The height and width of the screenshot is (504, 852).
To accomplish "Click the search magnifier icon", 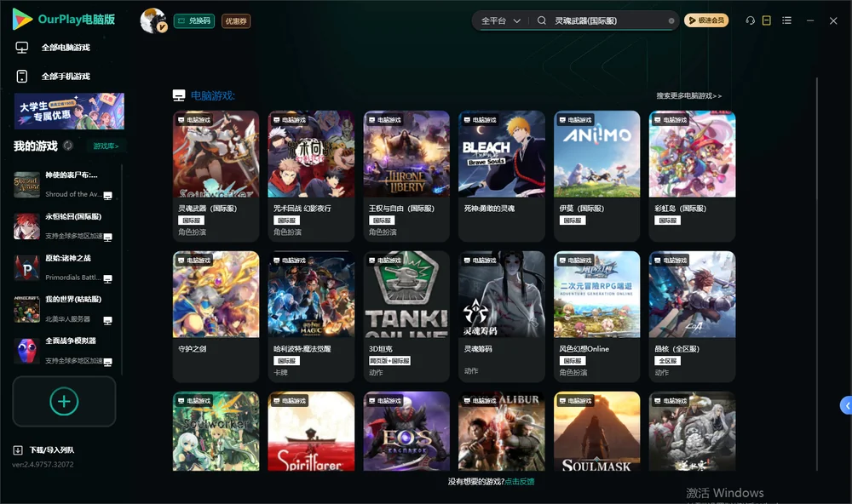I will coord(542,20).
